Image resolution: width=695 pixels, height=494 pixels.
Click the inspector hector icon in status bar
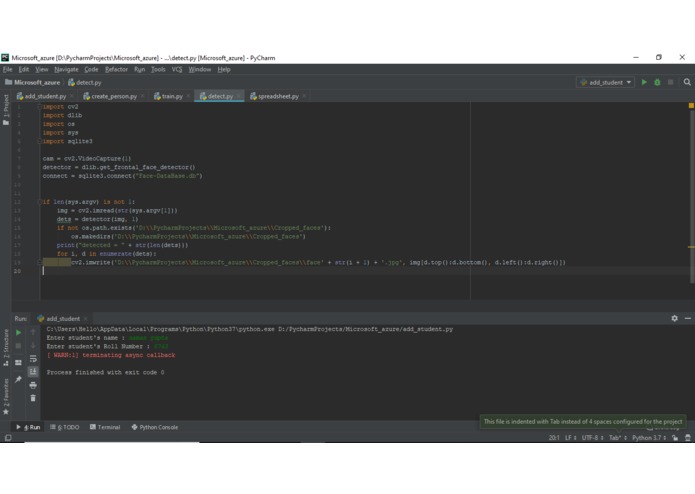point(687,438)
